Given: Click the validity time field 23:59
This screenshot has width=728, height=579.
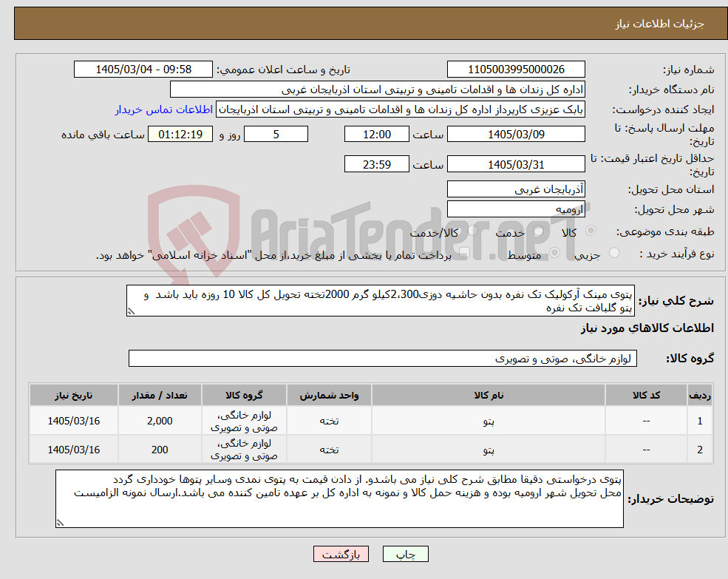Looking at the screenshot, I should coord(376,164).
